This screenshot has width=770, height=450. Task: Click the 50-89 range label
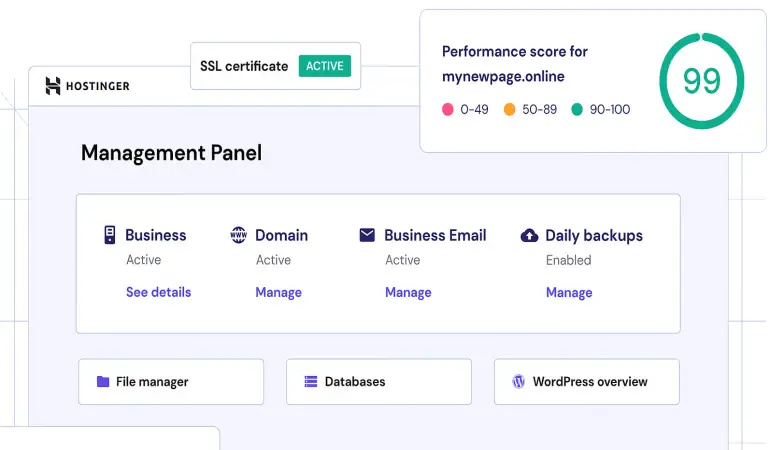[x=540, y=109]
